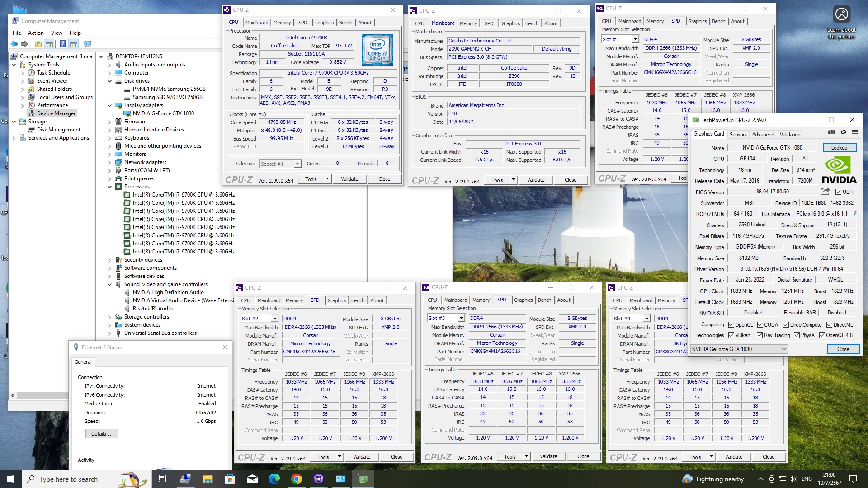Open Mail app from the taskbar
Screen dimensions: 868x488
(252, 479)
